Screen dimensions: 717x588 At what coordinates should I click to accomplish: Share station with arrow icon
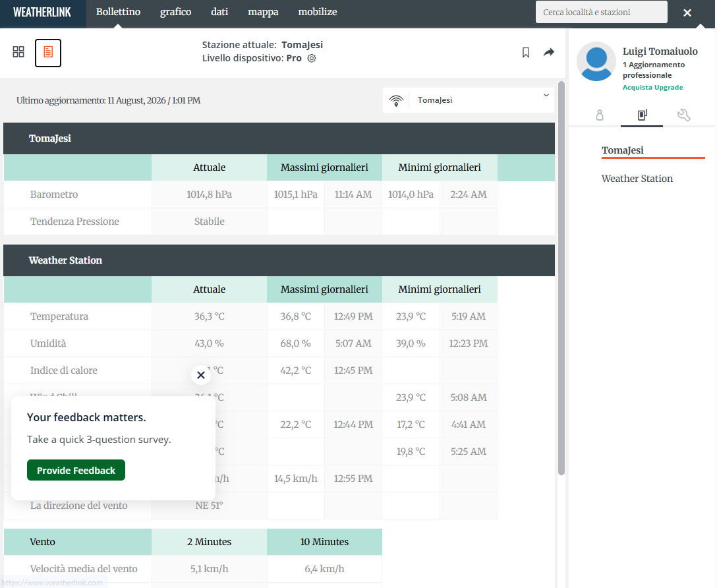[549, 52]
